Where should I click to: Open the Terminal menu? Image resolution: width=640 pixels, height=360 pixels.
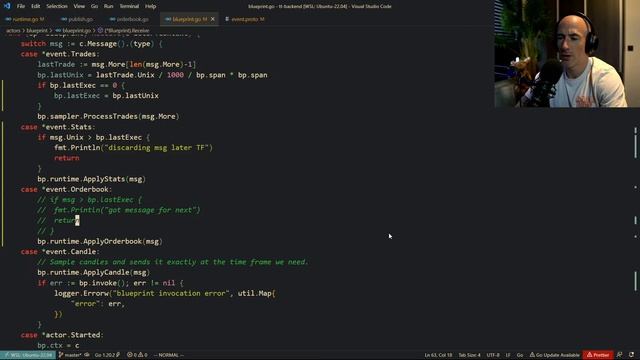pos(129,6)
